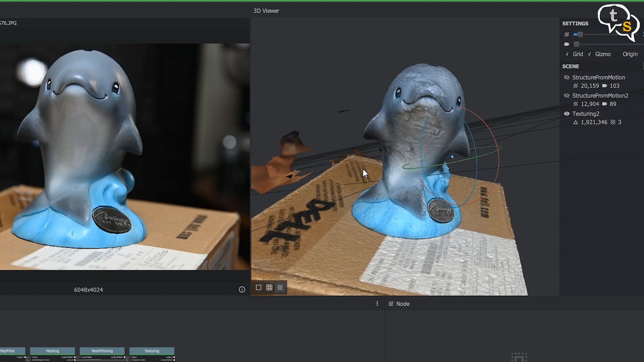The image size is (644, 362).
Task: Show StructureFromMotion in scene
Action: click(567, 77)
